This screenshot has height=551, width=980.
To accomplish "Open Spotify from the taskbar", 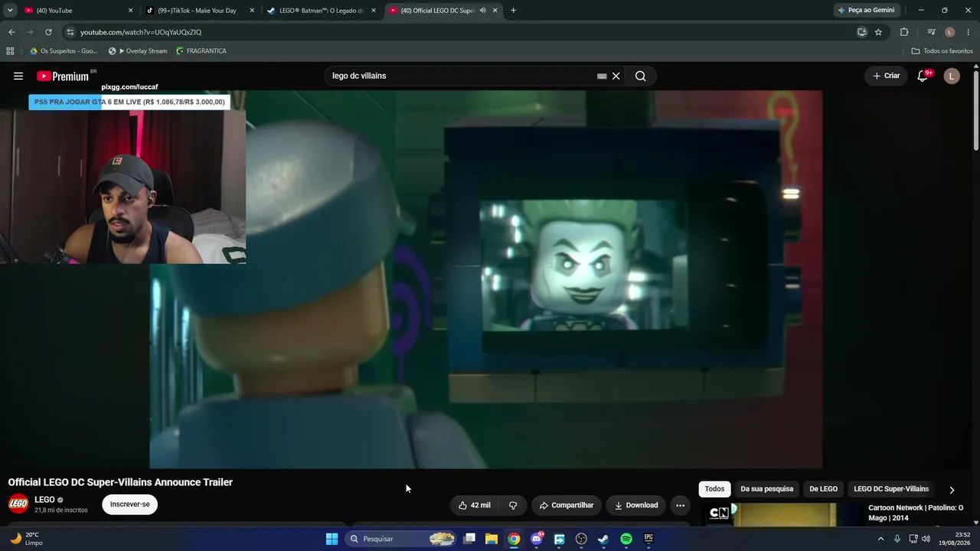I will click(626, 539).
